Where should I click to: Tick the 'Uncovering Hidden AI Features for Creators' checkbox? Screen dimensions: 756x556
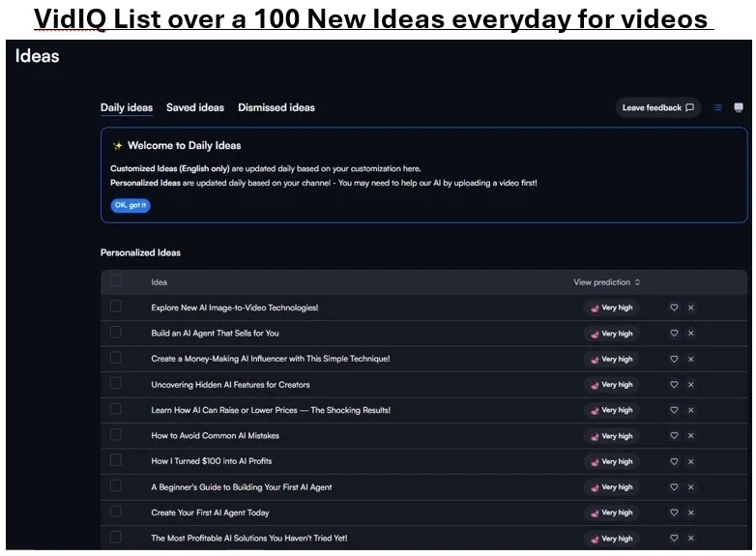116,383
